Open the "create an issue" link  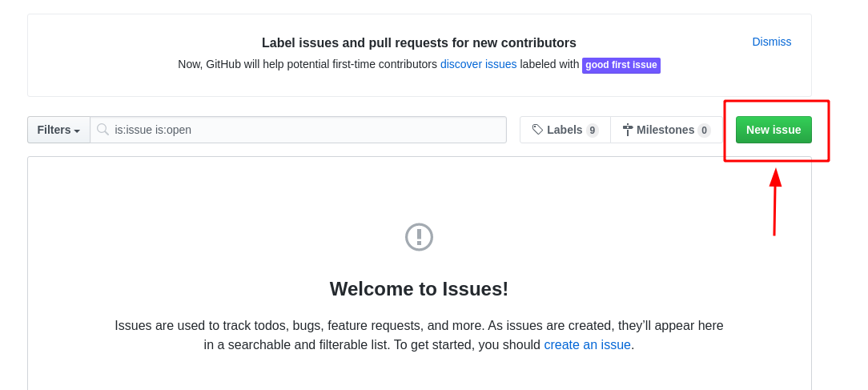[x=587, y=345]
